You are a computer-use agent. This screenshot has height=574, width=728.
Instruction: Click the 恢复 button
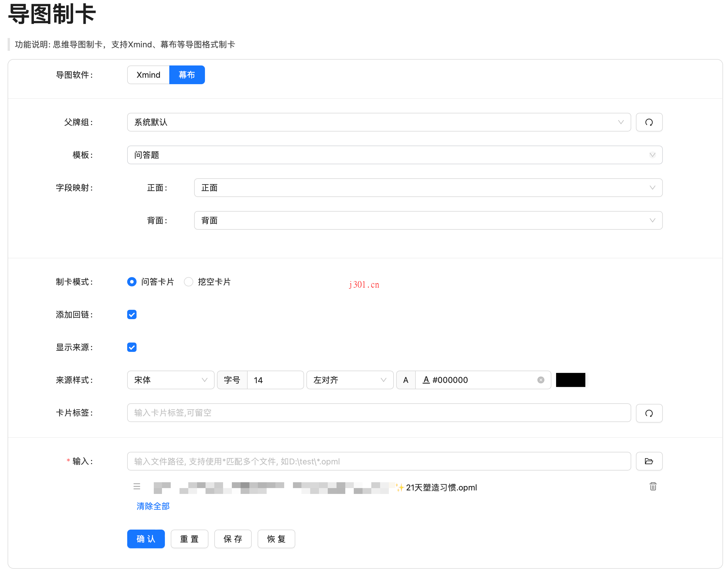click(x=276, y=539)
